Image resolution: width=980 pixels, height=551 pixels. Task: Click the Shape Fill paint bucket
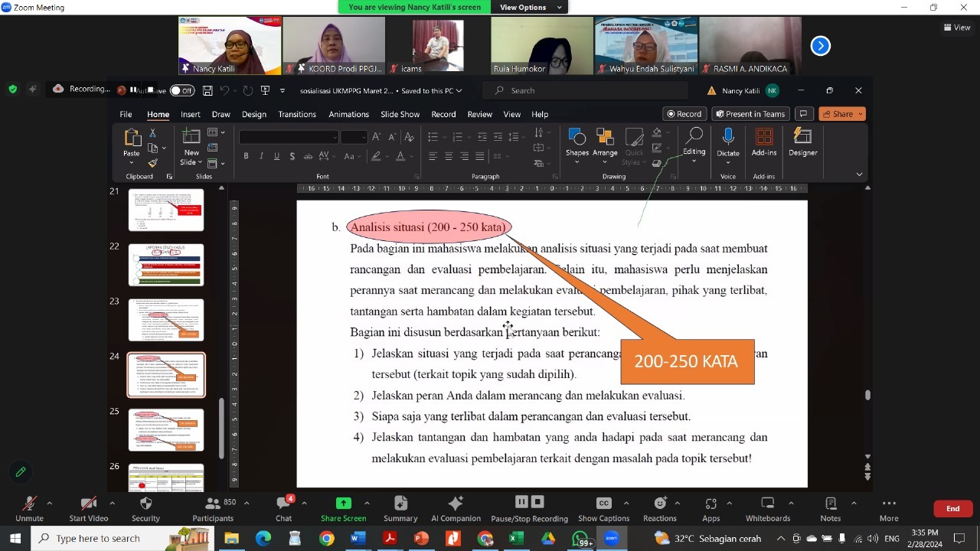click(656, 133)
